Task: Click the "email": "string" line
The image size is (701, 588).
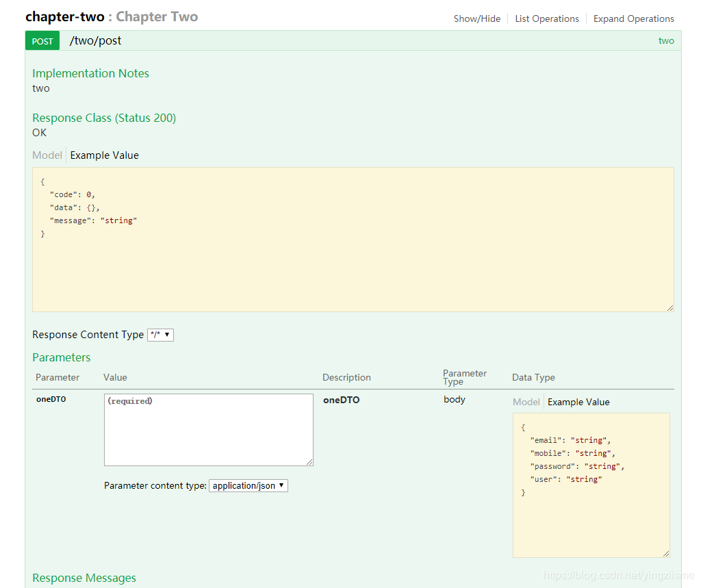Action: 570,440
